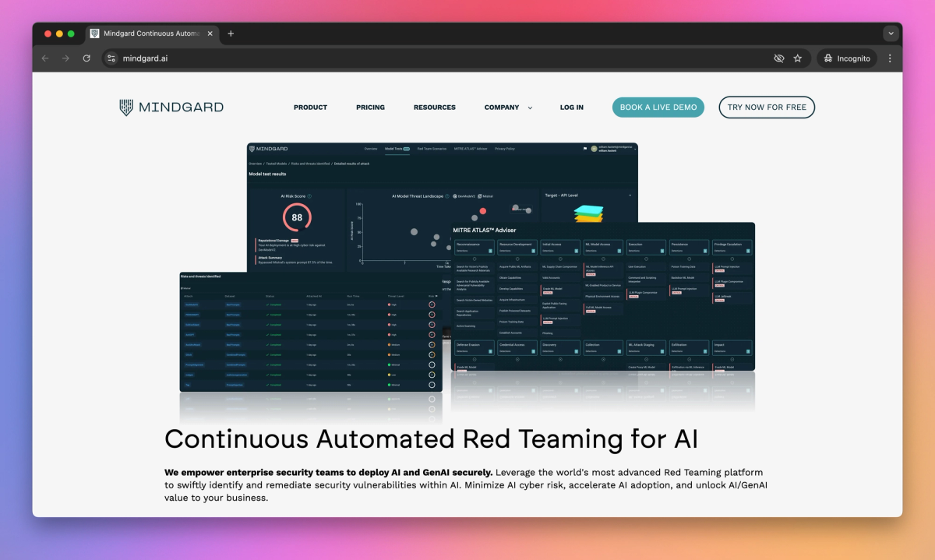Click the TRY NOW FOR FREE button
This screenshot has height=560, width=935.
click(767, 107)
